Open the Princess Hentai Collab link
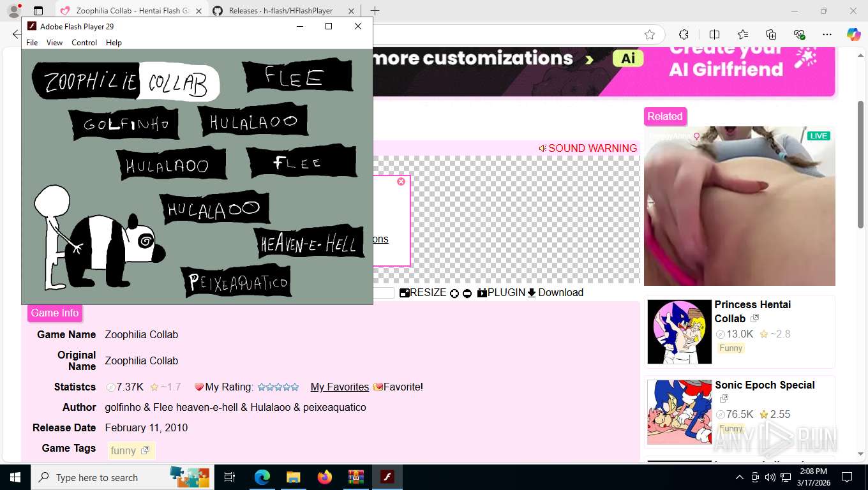Screen dimensions: 868x490 (752, 311)
